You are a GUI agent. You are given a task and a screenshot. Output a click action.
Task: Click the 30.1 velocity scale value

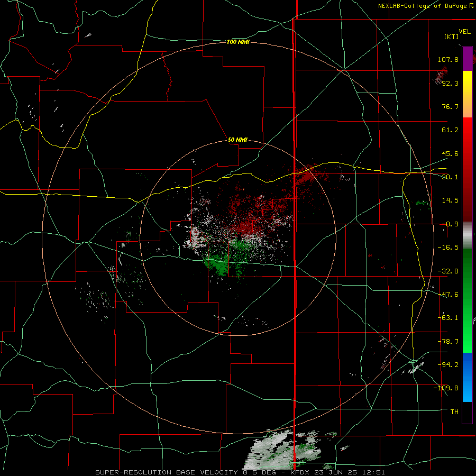pyautogui.click(x=450, y=177)
